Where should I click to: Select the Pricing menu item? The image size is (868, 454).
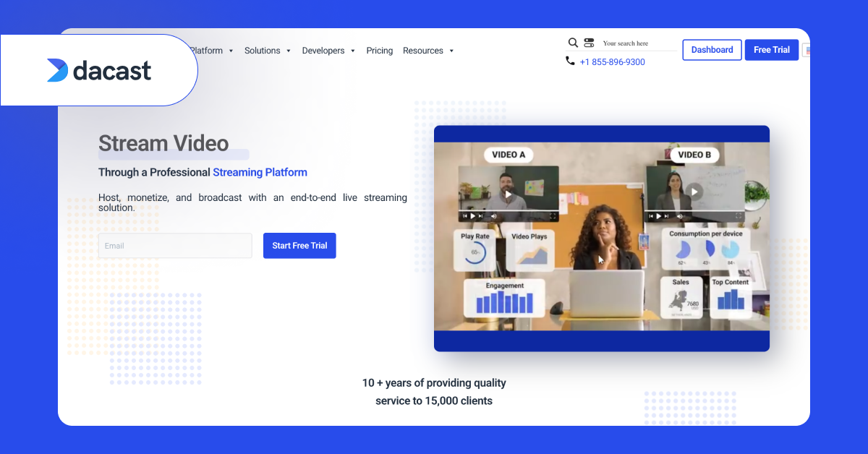(x=379, y=51)
